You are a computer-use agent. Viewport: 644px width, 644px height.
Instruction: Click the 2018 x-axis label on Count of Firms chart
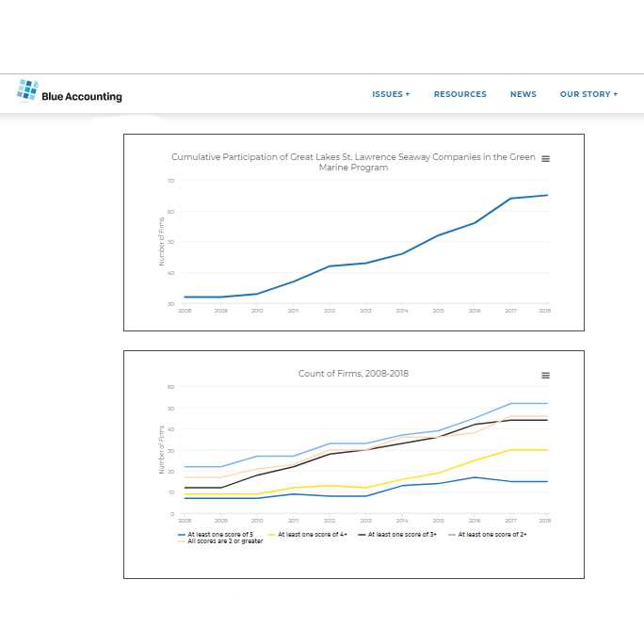(544, 521)
